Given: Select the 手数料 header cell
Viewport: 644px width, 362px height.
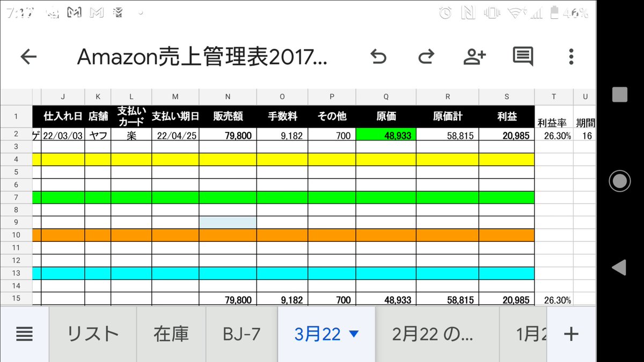Looking at the screenshot, I should click(282, 117).
